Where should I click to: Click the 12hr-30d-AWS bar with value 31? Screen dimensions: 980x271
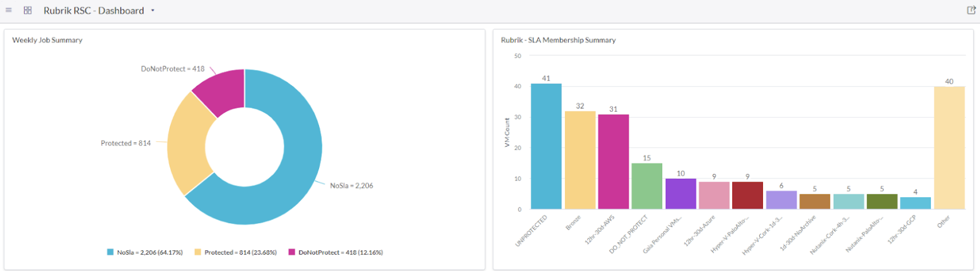(x=614, y=161)
